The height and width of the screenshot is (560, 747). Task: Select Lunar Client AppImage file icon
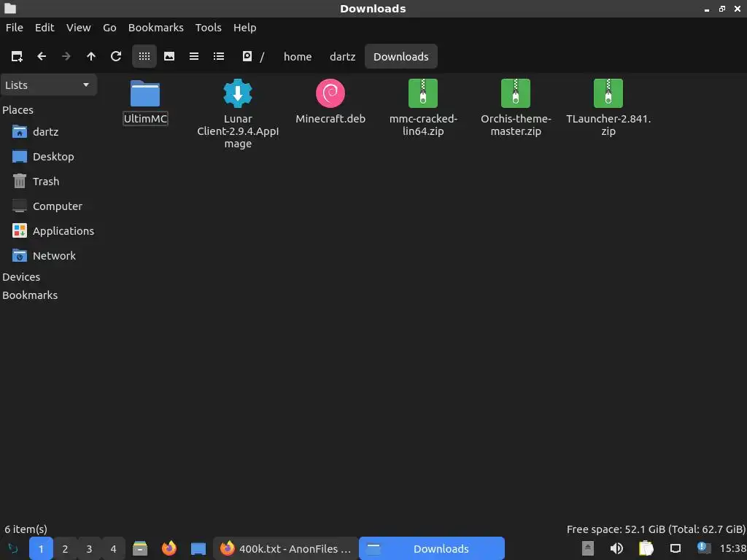click(x=238, y=93)
